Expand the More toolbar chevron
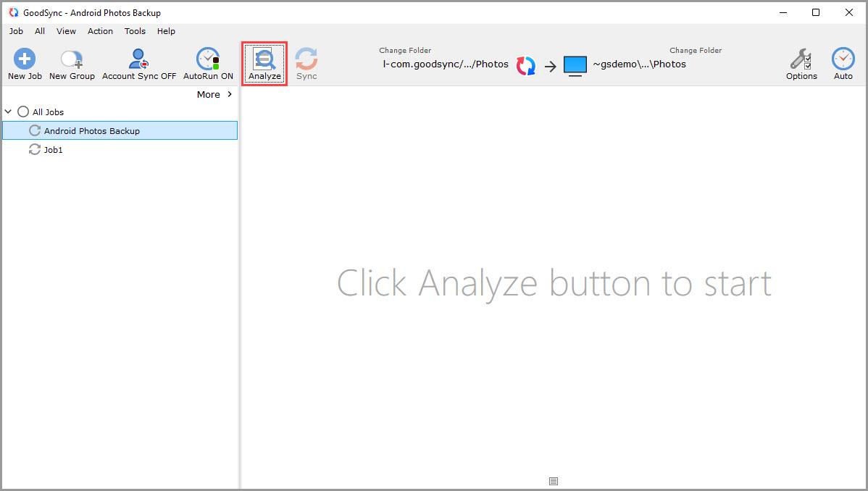The image size is (868, 491). (x=230, y=94)
